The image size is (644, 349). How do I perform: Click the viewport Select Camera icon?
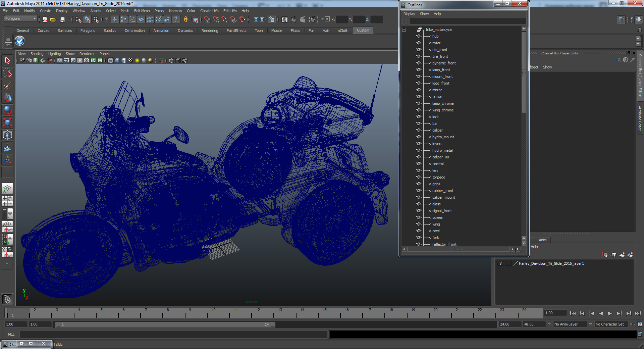[x=22, y=60]
